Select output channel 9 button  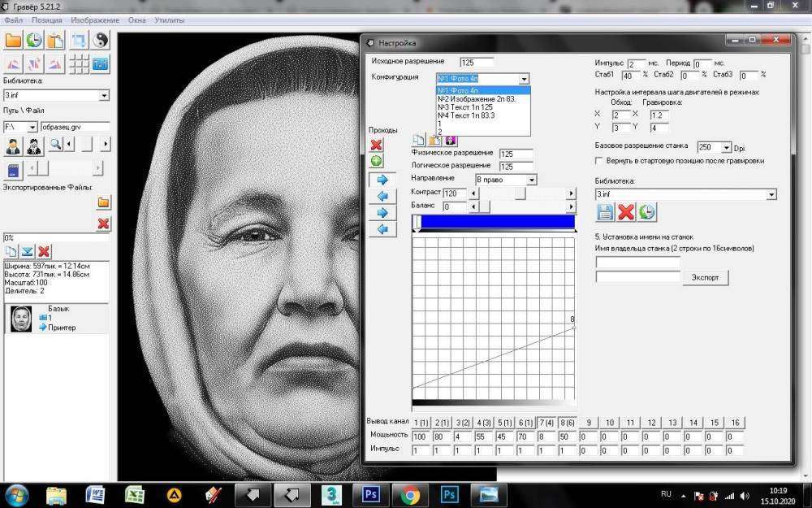pyautogui.click(x=588, y=423)
